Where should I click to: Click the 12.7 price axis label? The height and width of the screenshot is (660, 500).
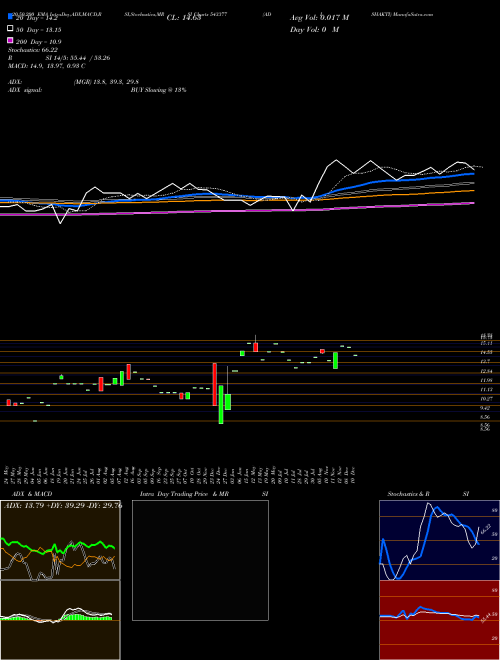(485, 361)
